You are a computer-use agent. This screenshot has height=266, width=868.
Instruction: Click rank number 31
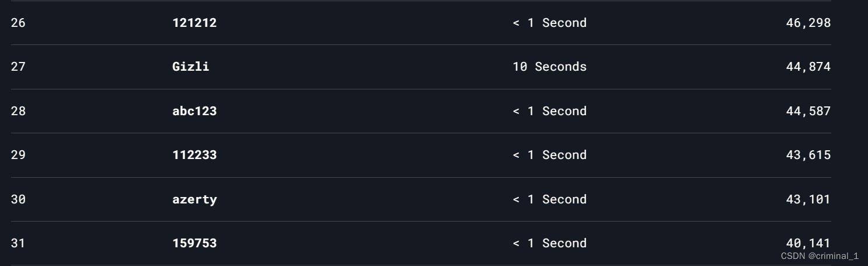pos(18,243)
